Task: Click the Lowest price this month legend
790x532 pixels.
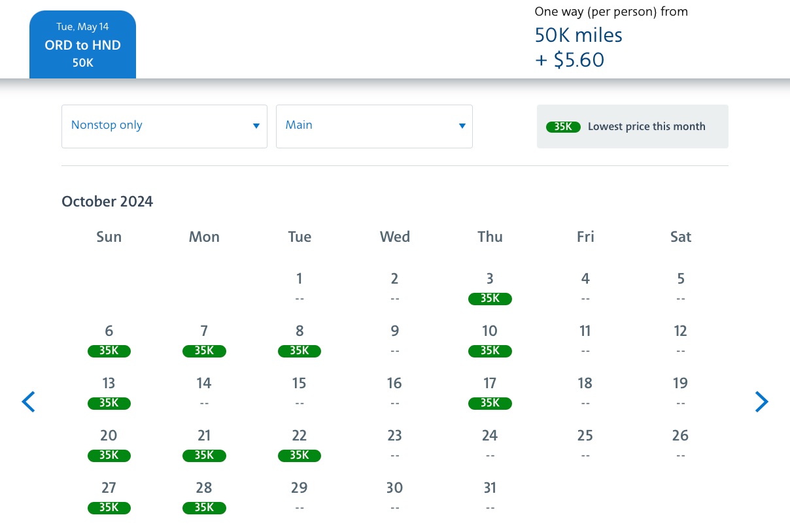Action: click(632, 127)
